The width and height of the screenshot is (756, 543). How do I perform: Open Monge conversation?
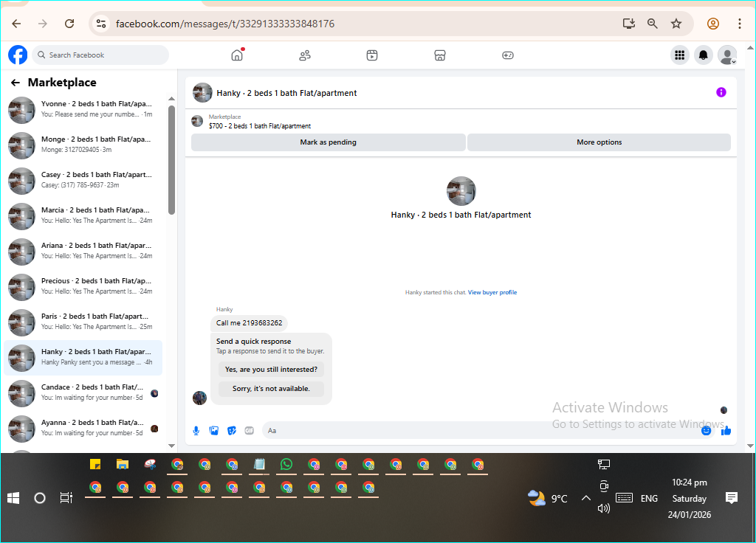83,145
